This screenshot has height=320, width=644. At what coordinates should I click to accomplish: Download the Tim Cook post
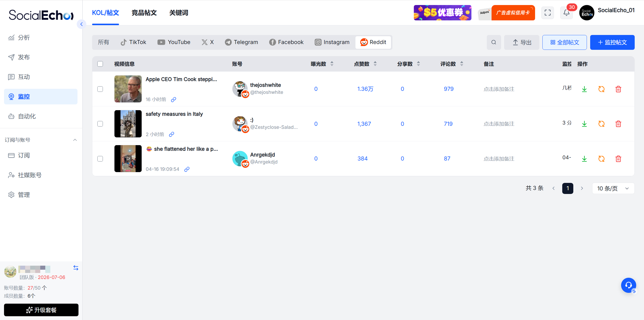(x=584, y=89)
